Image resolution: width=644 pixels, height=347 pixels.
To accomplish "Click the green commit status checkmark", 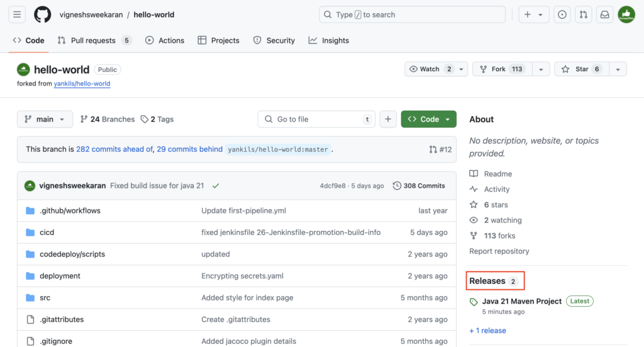I will point(216,186).
